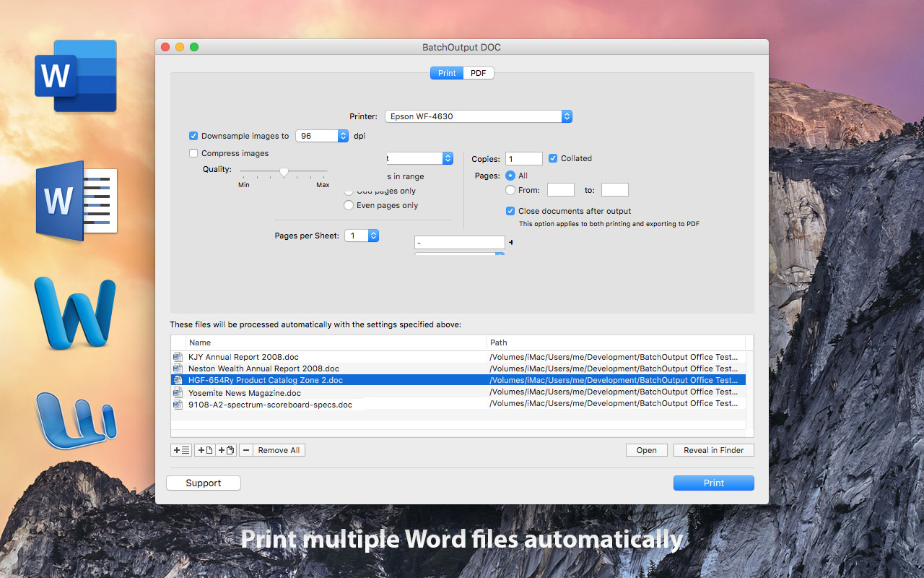Viewport: 924px width, 578px height.
Task: Click the glossy blue W Word icon
Action: tap(75, 311)
